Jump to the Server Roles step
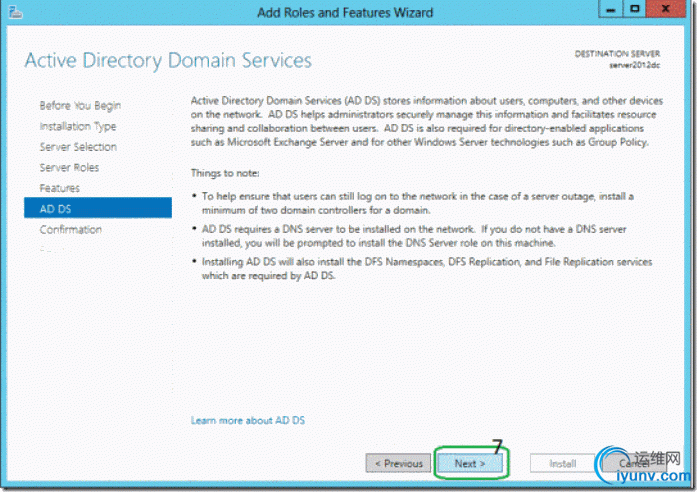The width and height of the screenshot is (697, 492). [x=69, y=168]
